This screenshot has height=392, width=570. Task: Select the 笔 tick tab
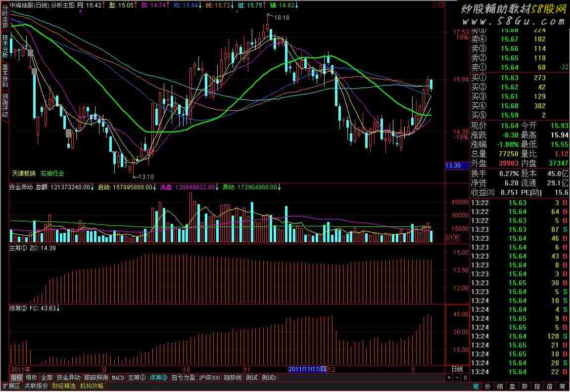coord(475,387)
